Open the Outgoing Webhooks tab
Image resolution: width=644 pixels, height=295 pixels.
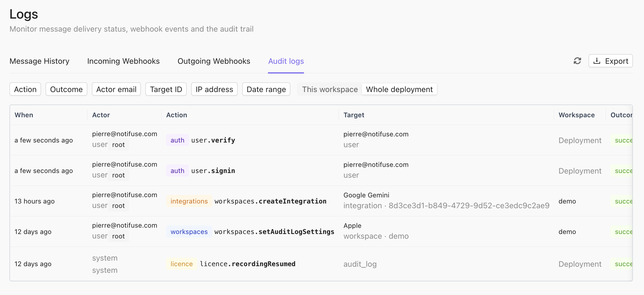pyautogui.click(x=214, y=61)
